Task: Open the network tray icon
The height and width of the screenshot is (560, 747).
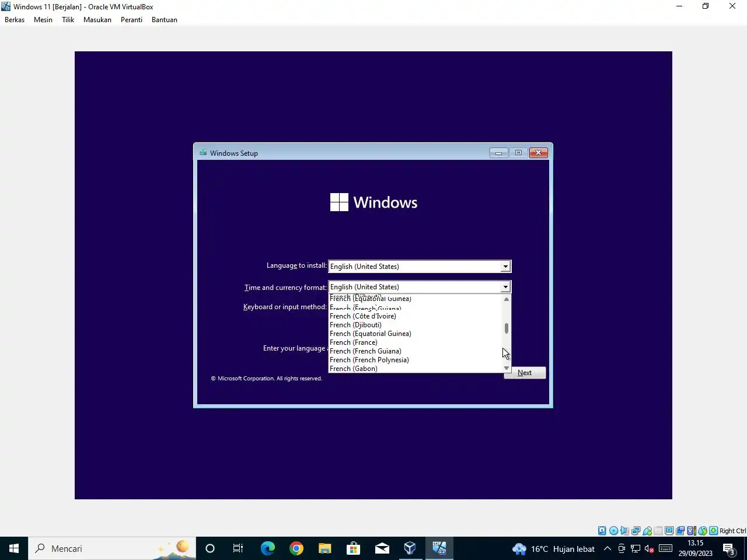Action: pos(636,549)
